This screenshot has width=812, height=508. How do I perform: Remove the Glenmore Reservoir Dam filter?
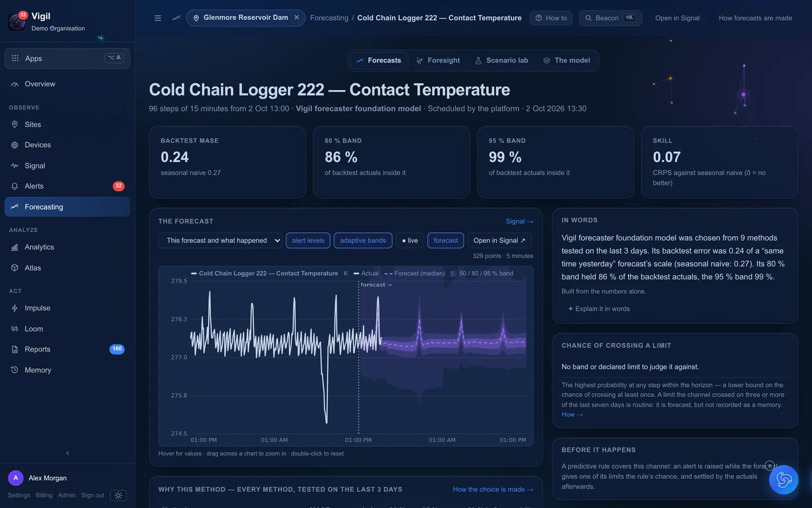pos(297,17)
